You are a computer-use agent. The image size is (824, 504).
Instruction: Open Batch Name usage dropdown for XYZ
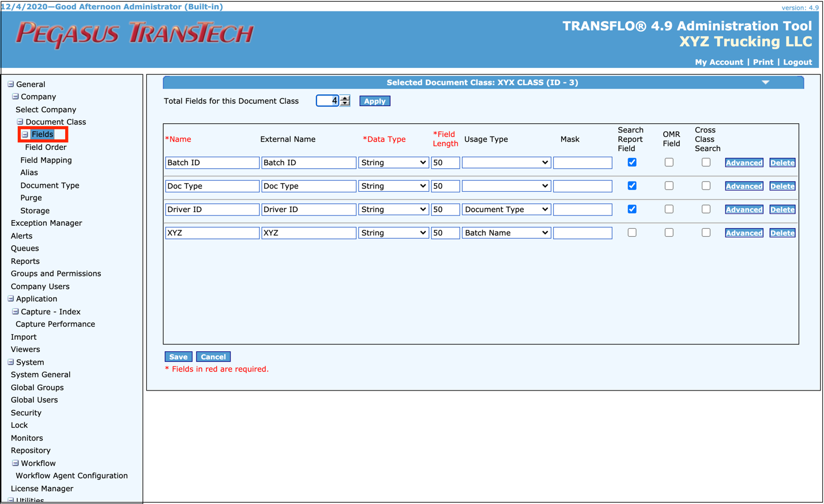[506, 233]
